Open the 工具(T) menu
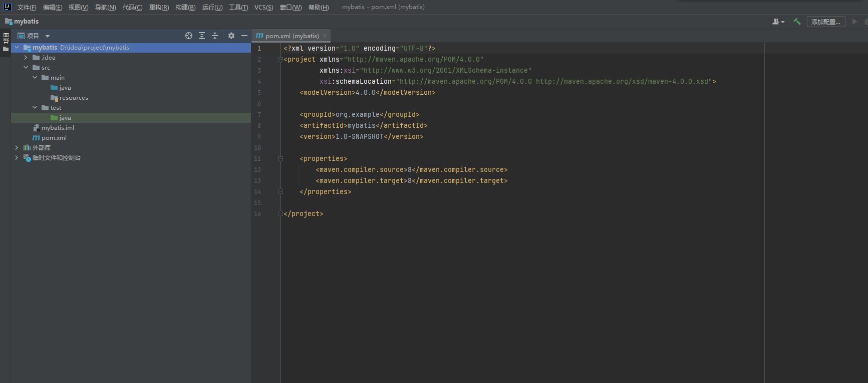This screenshot has height=383, width=868. coord(238,7)
